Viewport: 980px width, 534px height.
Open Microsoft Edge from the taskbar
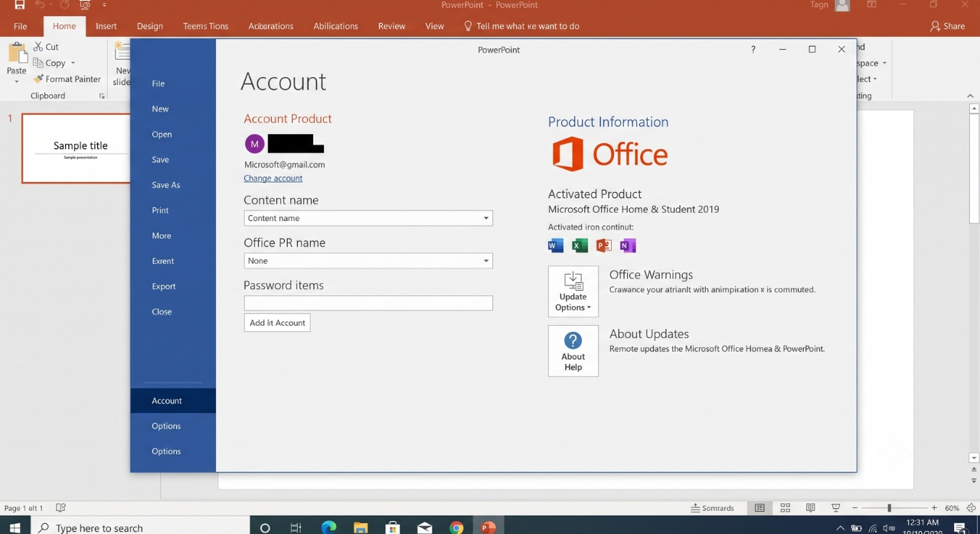[328, 527]
